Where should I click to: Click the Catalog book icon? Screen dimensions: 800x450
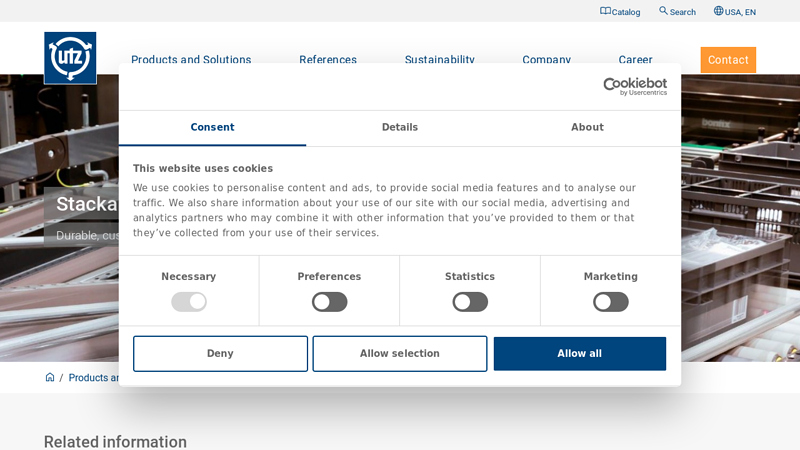click(x=605, y=11)
